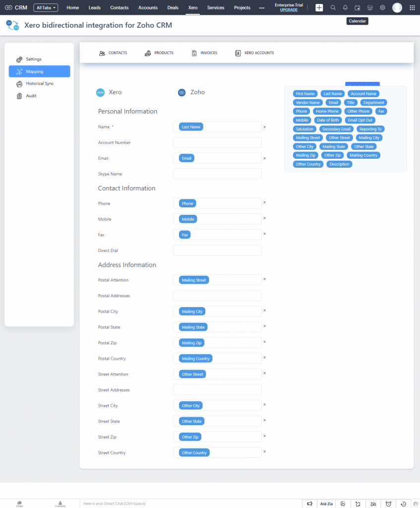Open the sticky note icon in the bottom bar
The height and width of the screenshot is (508, 420).
pos(358,504)
